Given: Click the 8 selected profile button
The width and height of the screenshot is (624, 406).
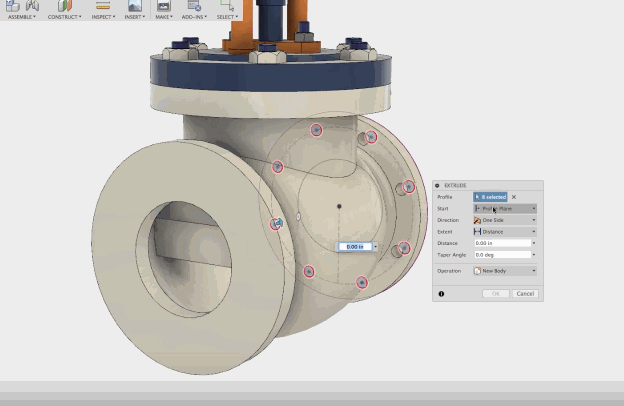Looking at the screenshot, I should click(490, 197).
